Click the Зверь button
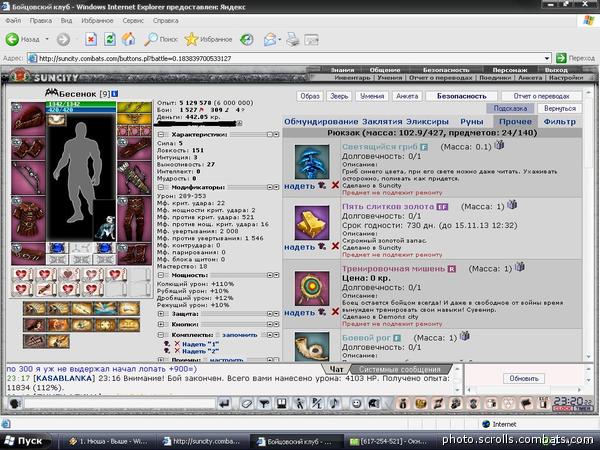The width and height of the screenshot is (600, 450). [x=339, y=96]
